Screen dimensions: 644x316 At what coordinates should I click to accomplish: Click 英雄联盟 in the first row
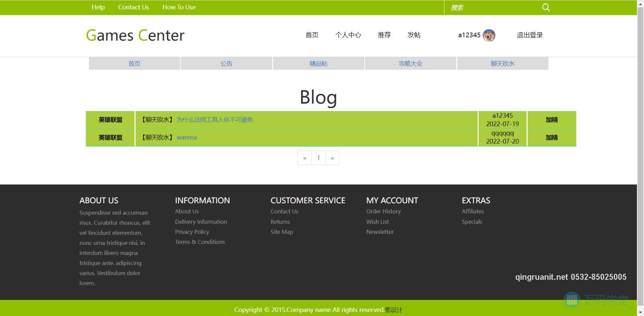tap(110, 120)
